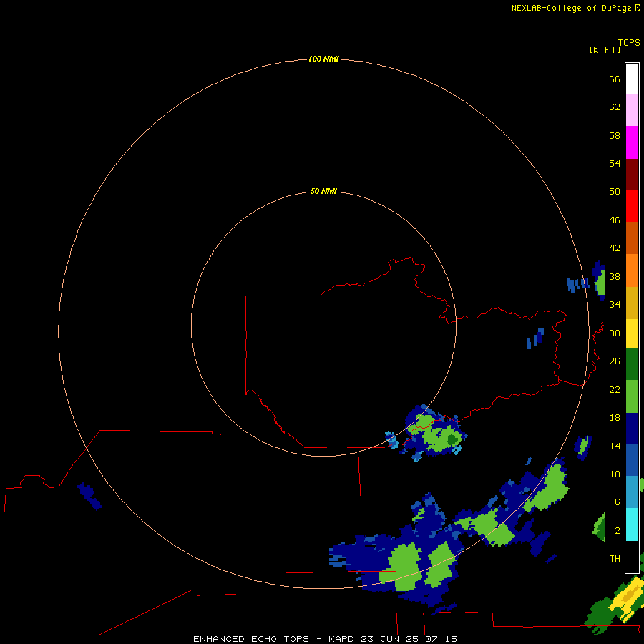Click the 07:15 timestamp
Viewport: 644px width, 644px height.
[441, 639]
